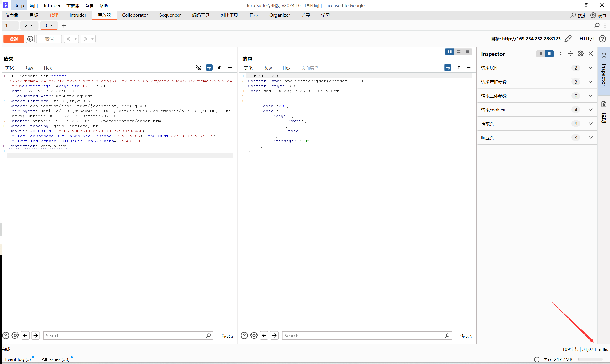Toggle the request non-printable characters \n icon
Screen dimensions: 610x364
219,67
